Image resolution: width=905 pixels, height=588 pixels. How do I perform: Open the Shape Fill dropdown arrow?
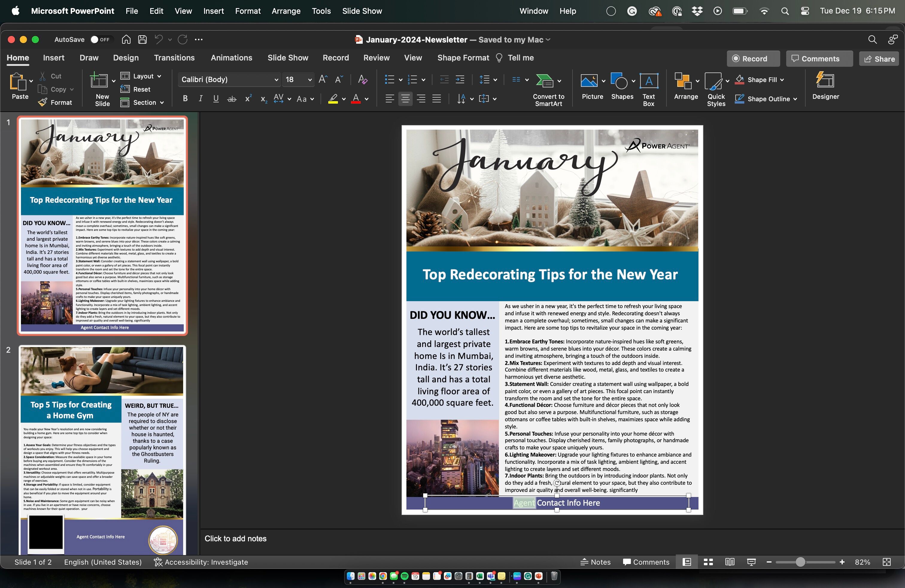click(x=782, y=80)
